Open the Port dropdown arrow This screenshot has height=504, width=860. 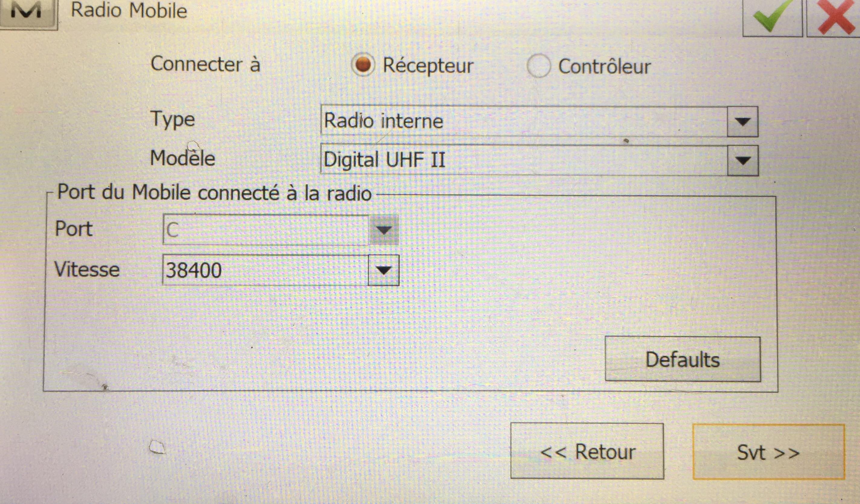[384, 230]
